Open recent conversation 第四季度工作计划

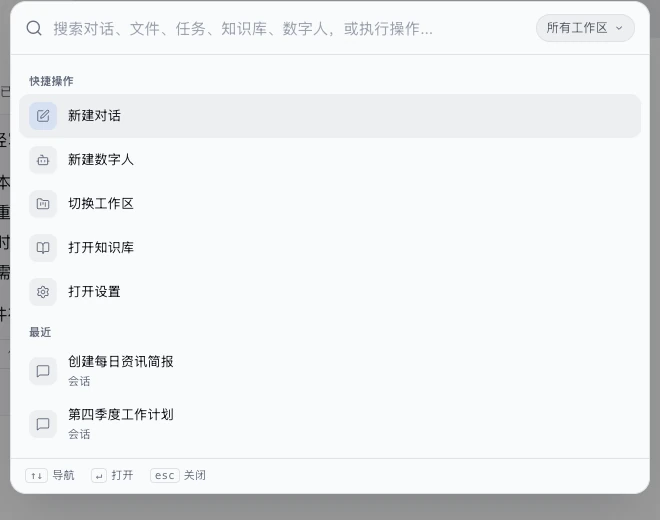[330, 424]
